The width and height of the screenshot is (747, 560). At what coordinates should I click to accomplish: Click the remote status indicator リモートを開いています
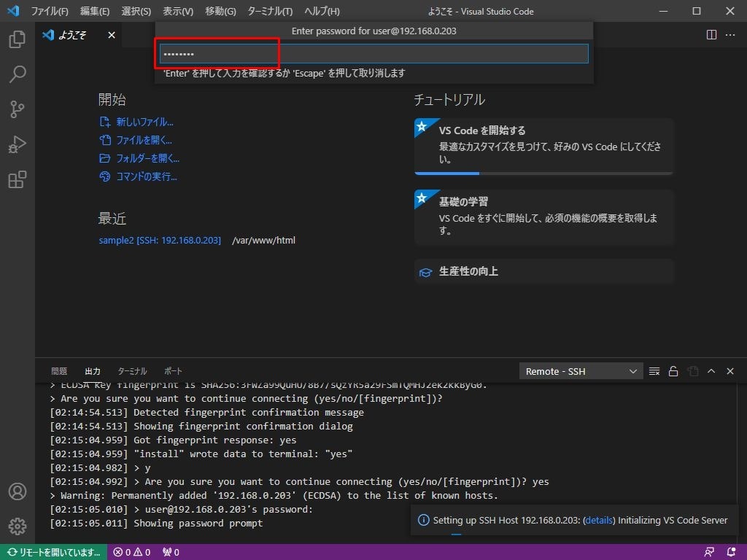click(53, 552)
